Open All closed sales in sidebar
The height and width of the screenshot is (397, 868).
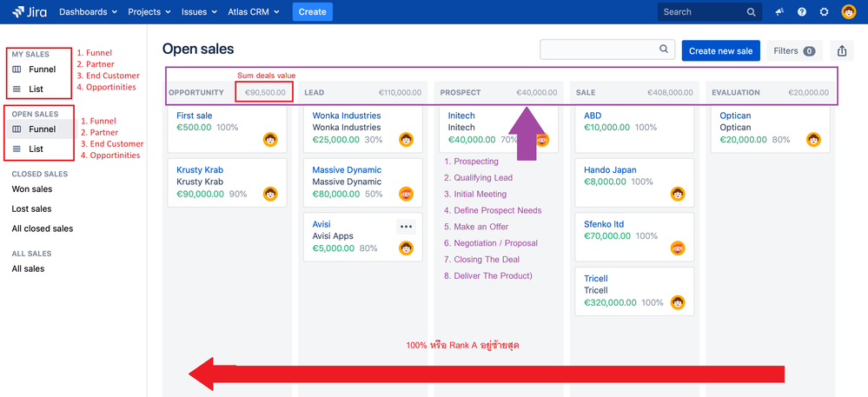(x=42, y=228)
